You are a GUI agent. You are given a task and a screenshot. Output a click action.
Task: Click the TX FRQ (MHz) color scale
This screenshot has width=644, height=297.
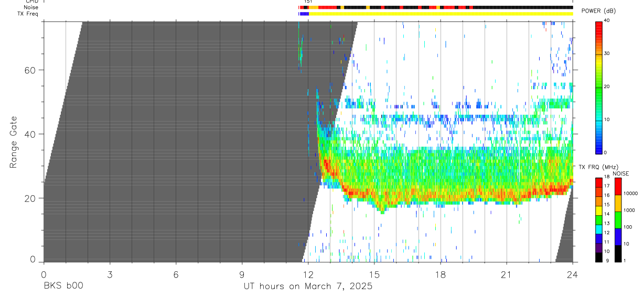(599, 219)
